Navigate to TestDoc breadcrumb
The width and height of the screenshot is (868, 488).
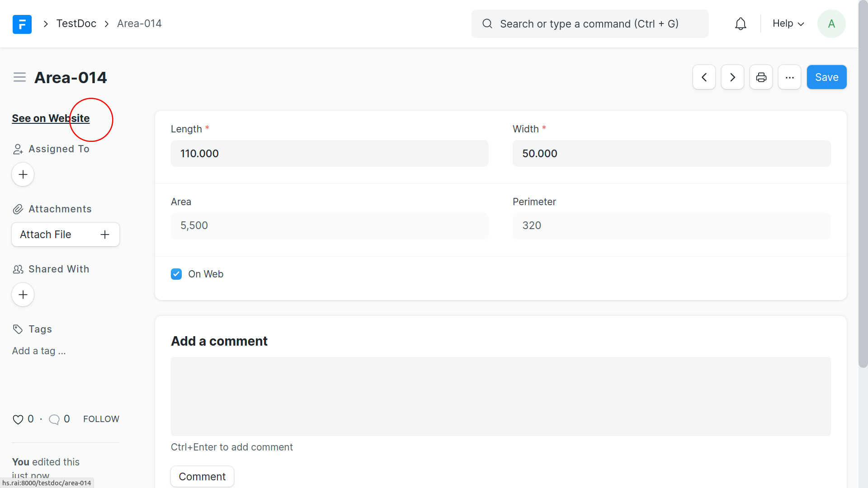(76, 23)
